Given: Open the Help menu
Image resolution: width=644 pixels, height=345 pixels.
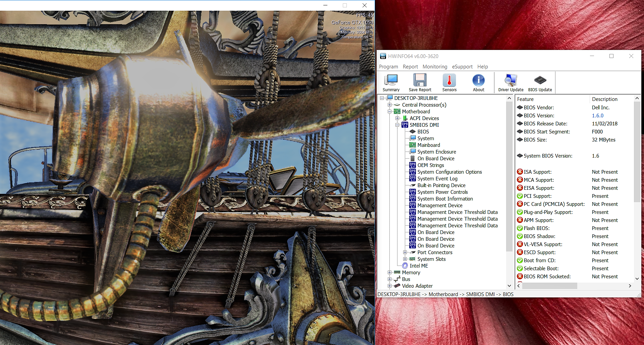Looking at the screenshot, I should 483,67.
